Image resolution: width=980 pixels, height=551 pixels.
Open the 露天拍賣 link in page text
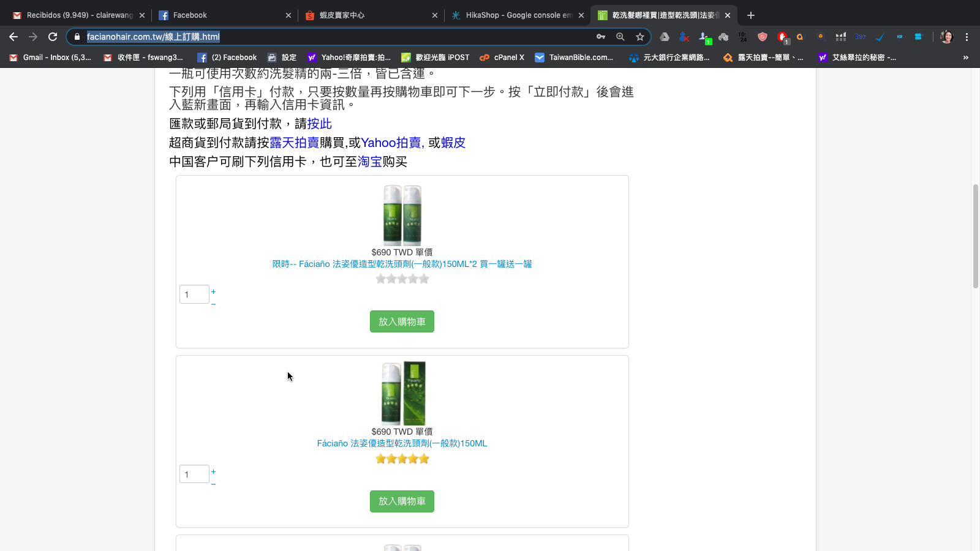pyautogui.click(x=295, y=143)
